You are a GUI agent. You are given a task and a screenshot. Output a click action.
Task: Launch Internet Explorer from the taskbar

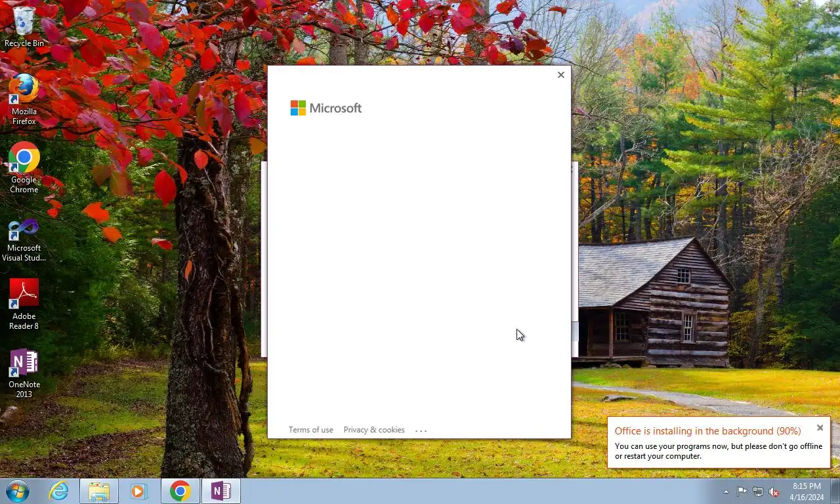(x=59, y=491)
